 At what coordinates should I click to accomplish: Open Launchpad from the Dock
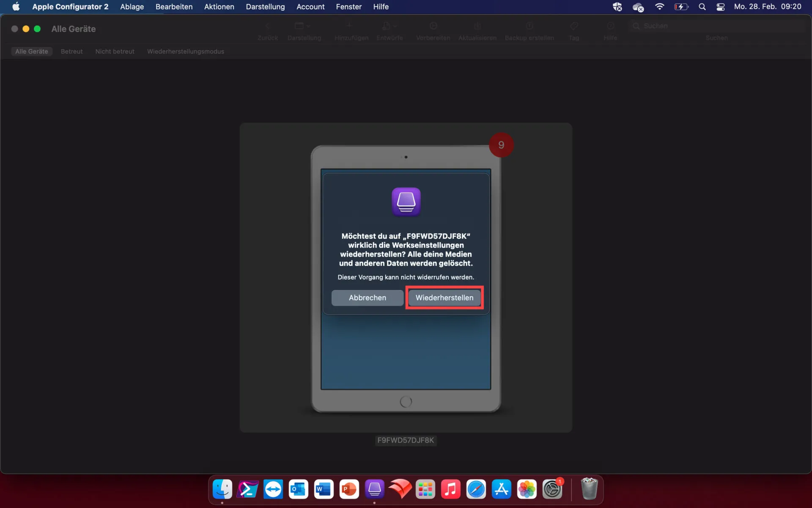click(x=425, y=489)
